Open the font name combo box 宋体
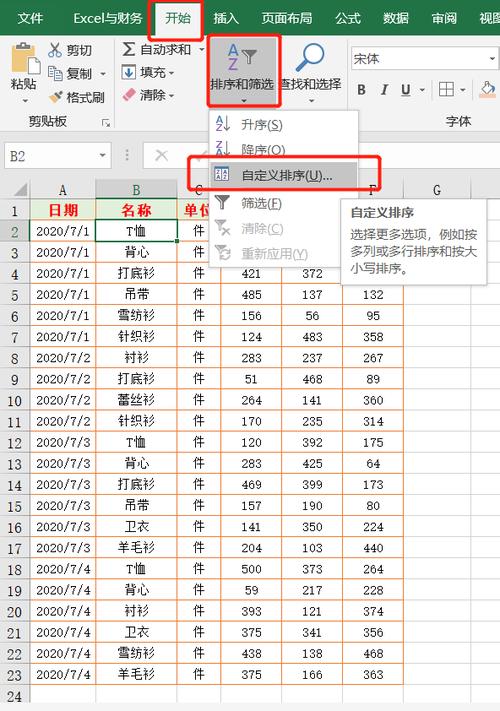Image resolution: width=500 pixels, height=711 pixels. (x=424, y=58)
